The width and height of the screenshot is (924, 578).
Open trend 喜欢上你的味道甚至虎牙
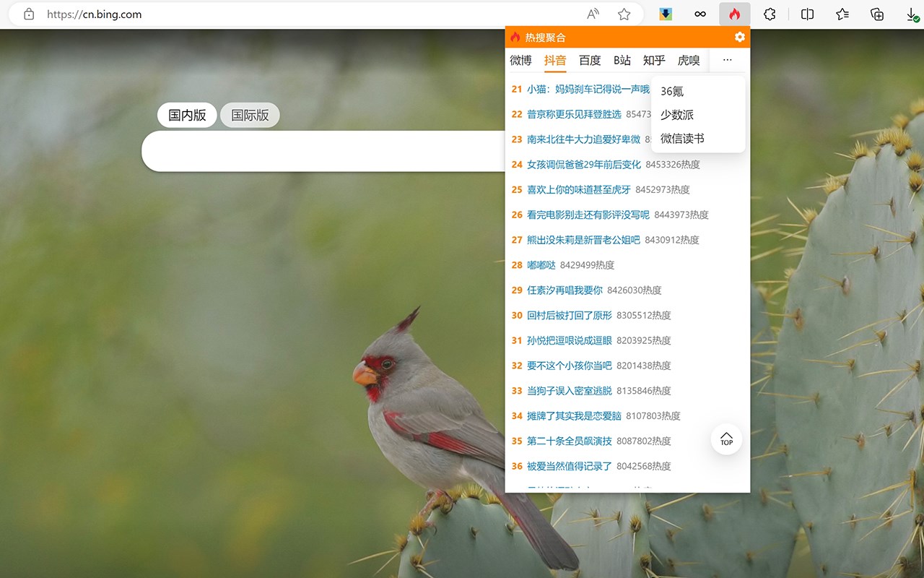coord(579,190)
